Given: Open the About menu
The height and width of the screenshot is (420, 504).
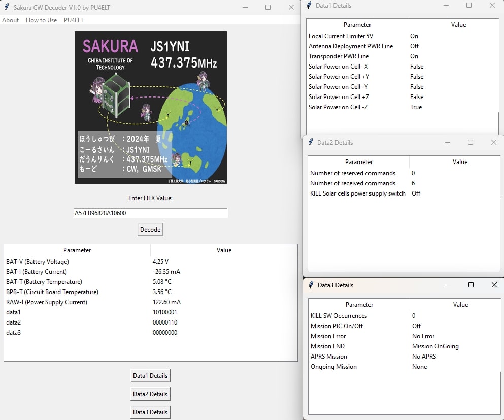Looking at the screenshot, I should (x=10, y=20).
